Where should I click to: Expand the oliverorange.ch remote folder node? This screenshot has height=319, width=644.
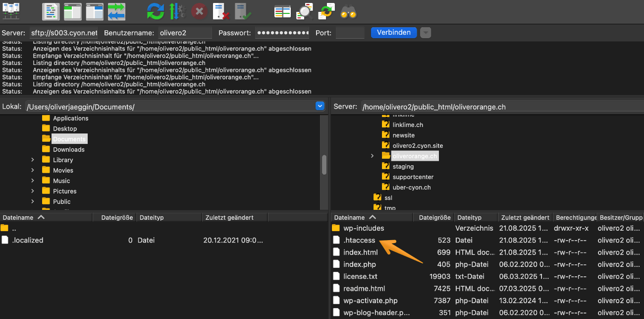click(x=373, y=156)
